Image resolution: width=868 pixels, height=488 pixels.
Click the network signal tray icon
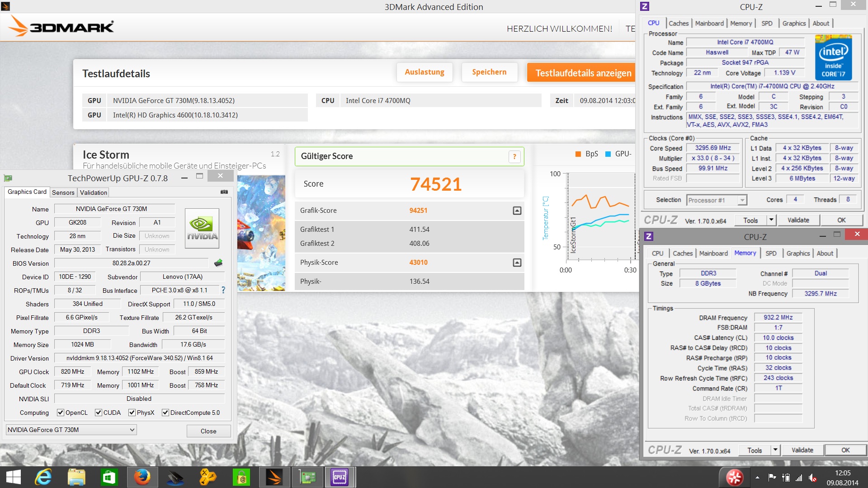coord(799,478)
